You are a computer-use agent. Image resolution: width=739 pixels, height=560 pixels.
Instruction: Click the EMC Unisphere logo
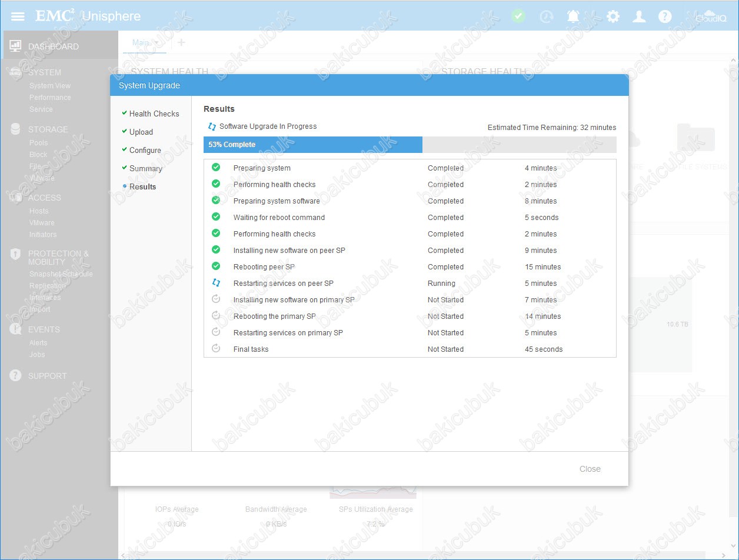88,16
